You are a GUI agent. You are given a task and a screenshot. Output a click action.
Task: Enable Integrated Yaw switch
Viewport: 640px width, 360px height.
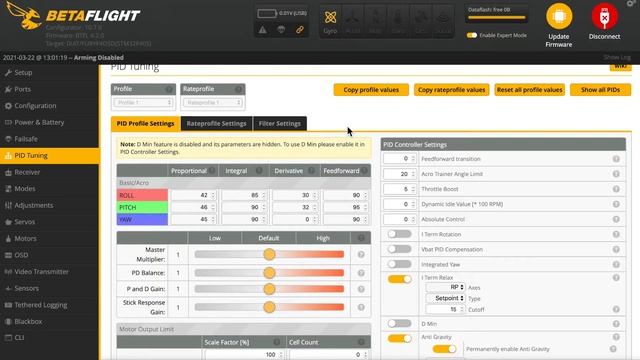pos(399,264)
